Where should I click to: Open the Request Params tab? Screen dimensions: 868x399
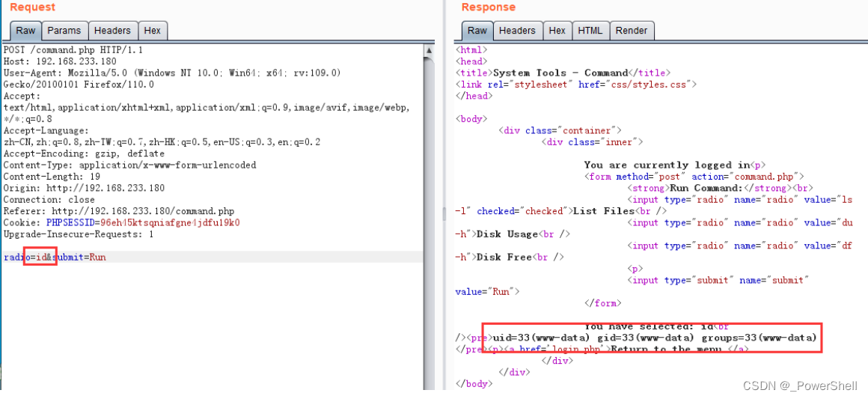coord(64,31)
